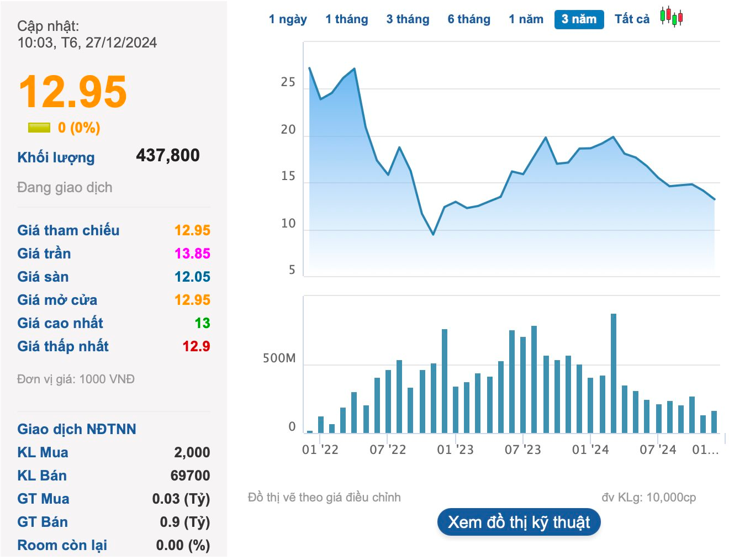Select the volume value 437,800

(168, 155)
